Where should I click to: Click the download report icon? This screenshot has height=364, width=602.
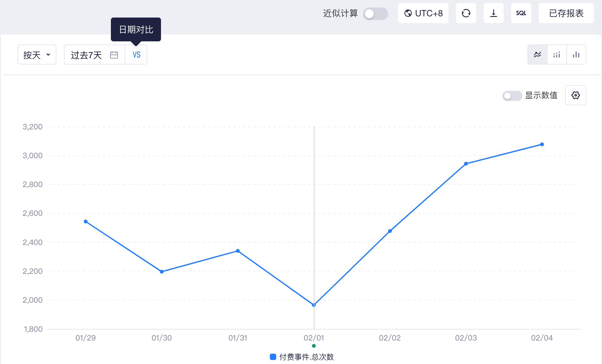(x=493, y=13)
